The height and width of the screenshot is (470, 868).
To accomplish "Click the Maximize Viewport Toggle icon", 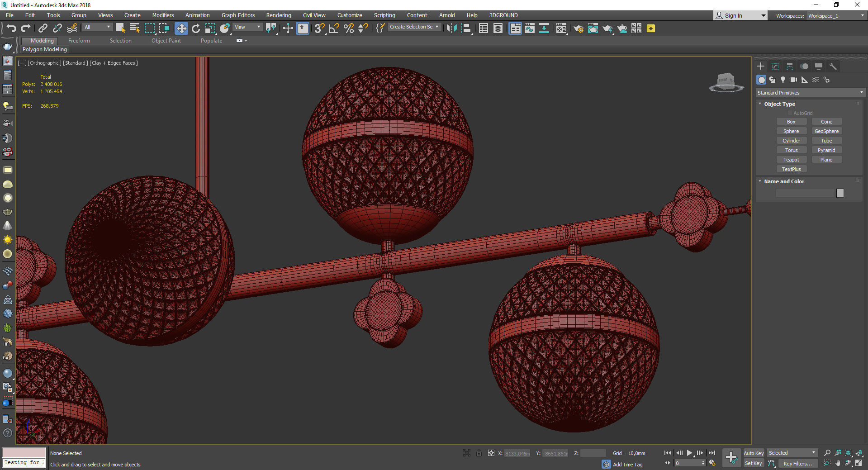I will pos(859,463).
